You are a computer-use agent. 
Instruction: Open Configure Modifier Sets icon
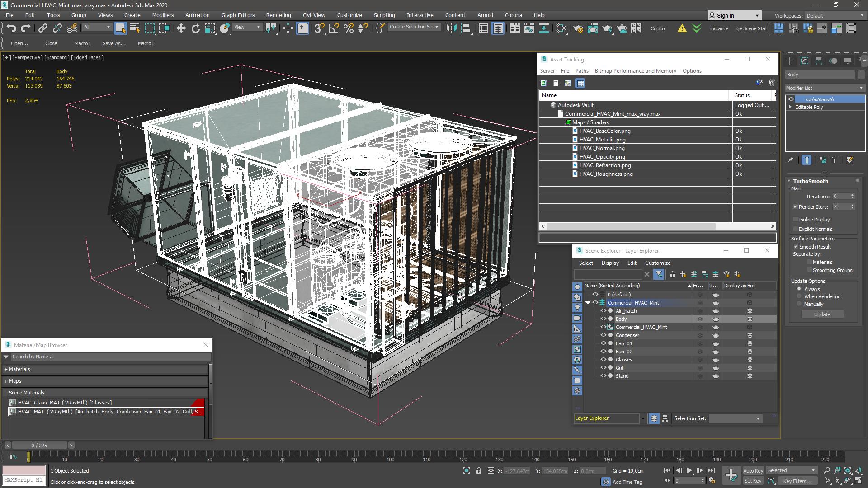pyautogui.click(x=850, y=160)
